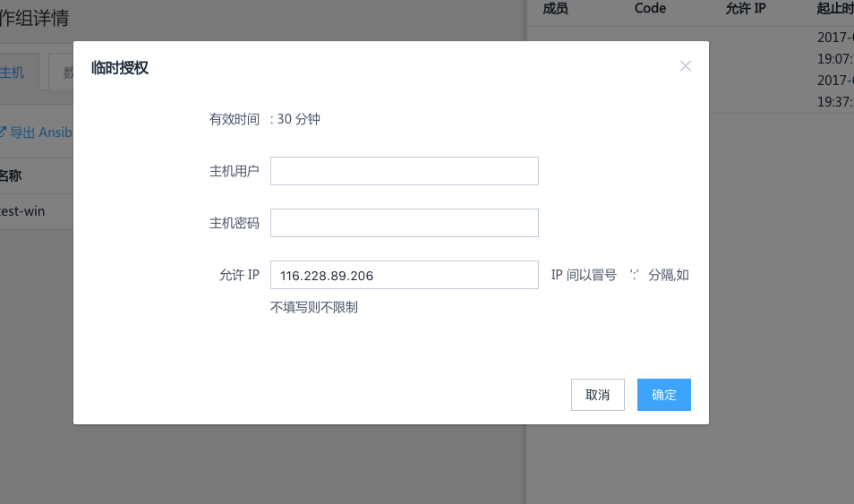Click the 允许 IP column header in background

(x=746, y=9)
